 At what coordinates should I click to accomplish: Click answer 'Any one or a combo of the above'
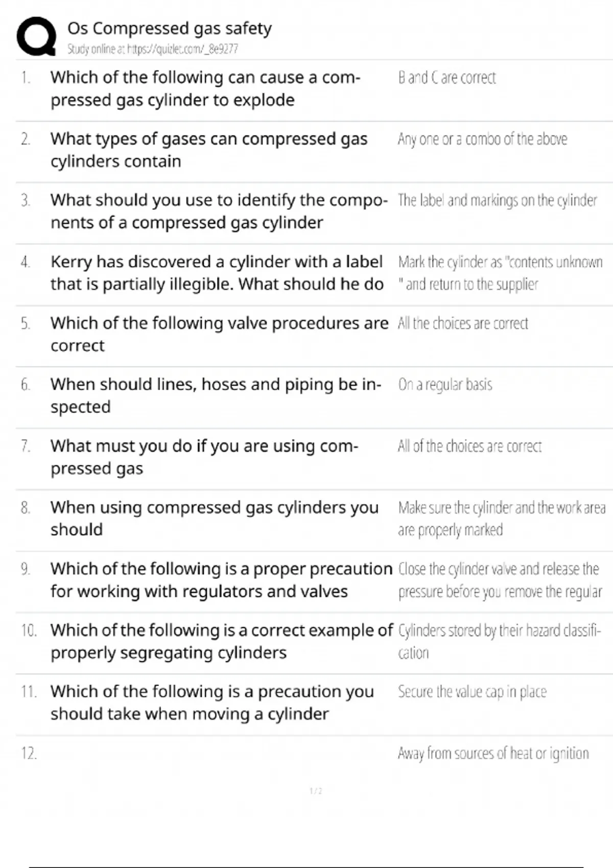click(x=482, y=139)
